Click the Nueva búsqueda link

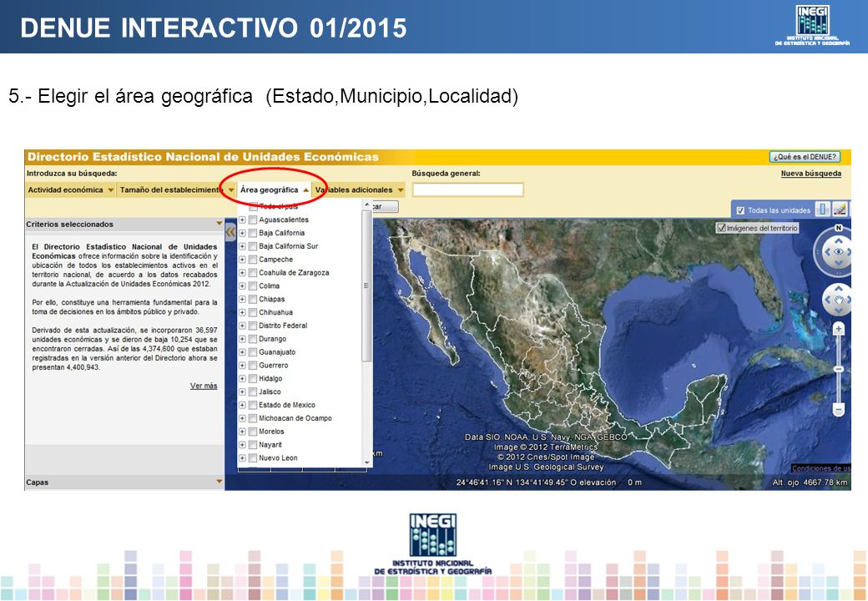pyautogui.click(x=811, y=174)
